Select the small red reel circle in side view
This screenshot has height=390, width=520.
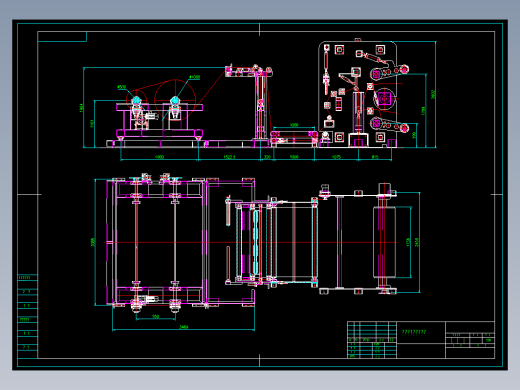click(x=136, y=100)
